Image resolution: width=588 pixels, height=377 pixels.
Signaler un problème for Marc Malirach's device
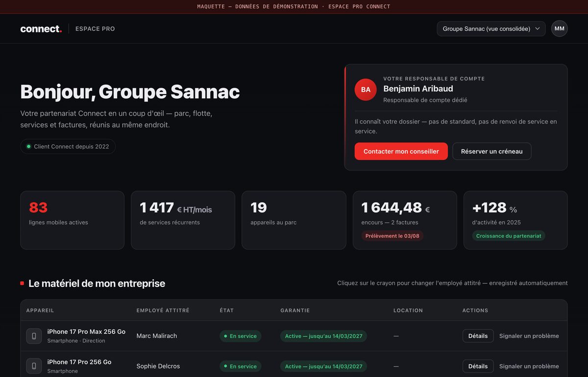(529, 336)
